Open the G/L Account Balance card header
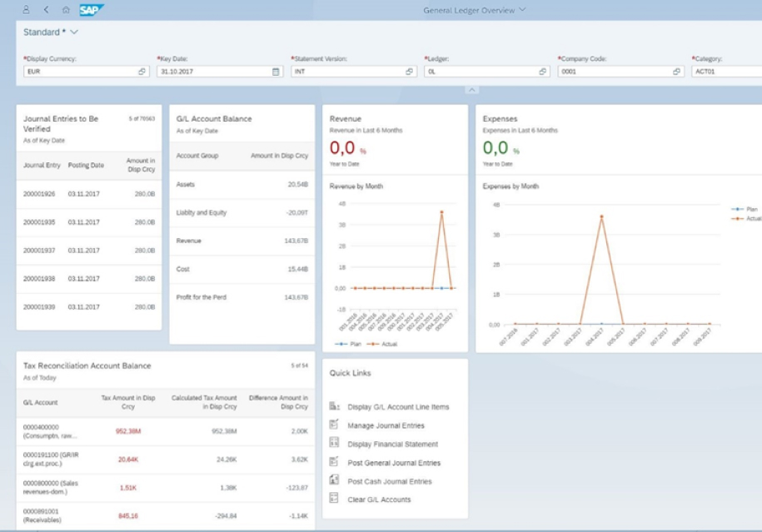This screenshot has width=762, height=532. pos(242,123)
